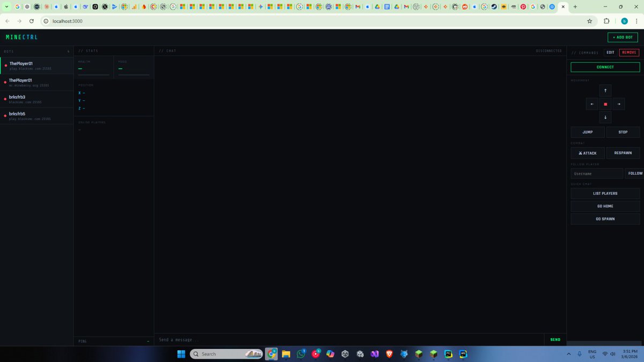The width and height of the screenshot is (644, 362).
Task: Show hidden system tray icons
Action: [568, 354]
